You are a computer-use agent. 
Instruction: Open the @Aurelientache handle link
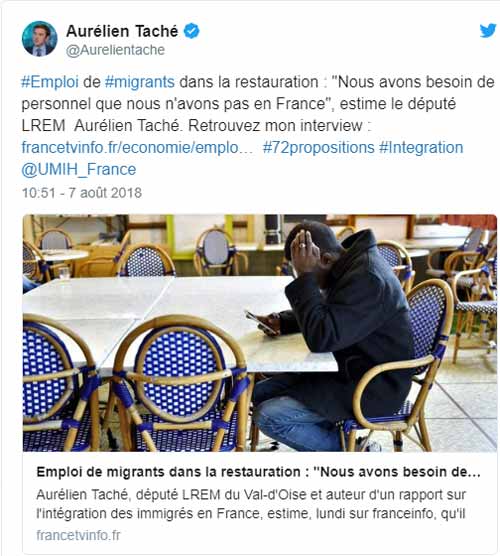pyautogui.click(x=115, y=50)
